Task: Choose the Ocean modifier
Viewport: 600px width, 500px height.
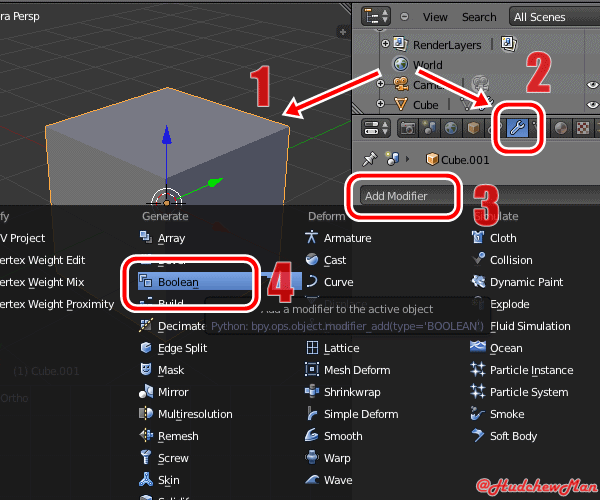Action: coord(497,348)
